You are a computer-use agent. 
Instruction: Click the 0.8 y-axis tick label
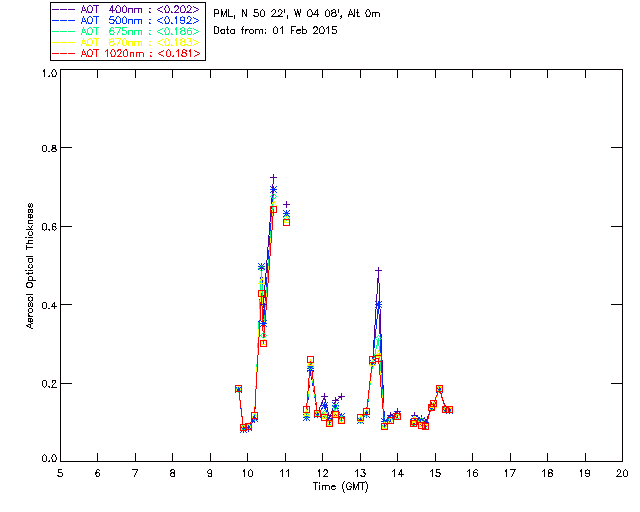(49, 148)
